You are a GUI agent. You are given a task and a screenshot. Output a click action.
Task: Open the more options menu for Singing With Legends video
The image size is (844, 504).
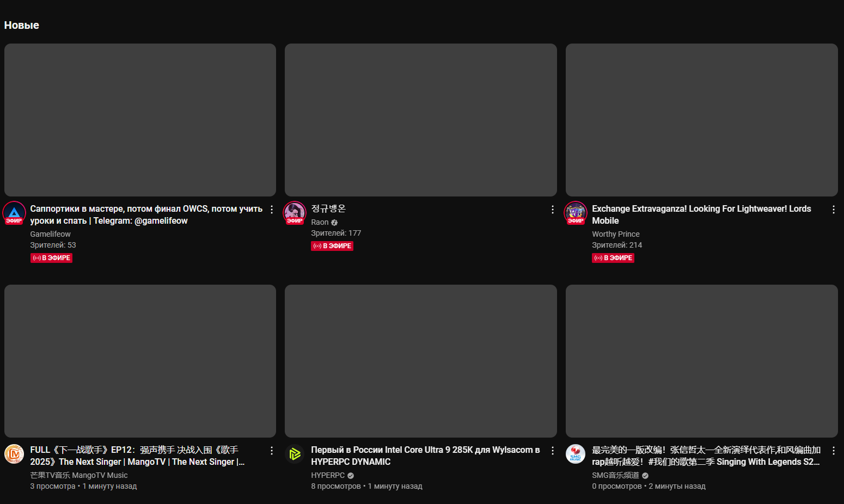(834, 451)
